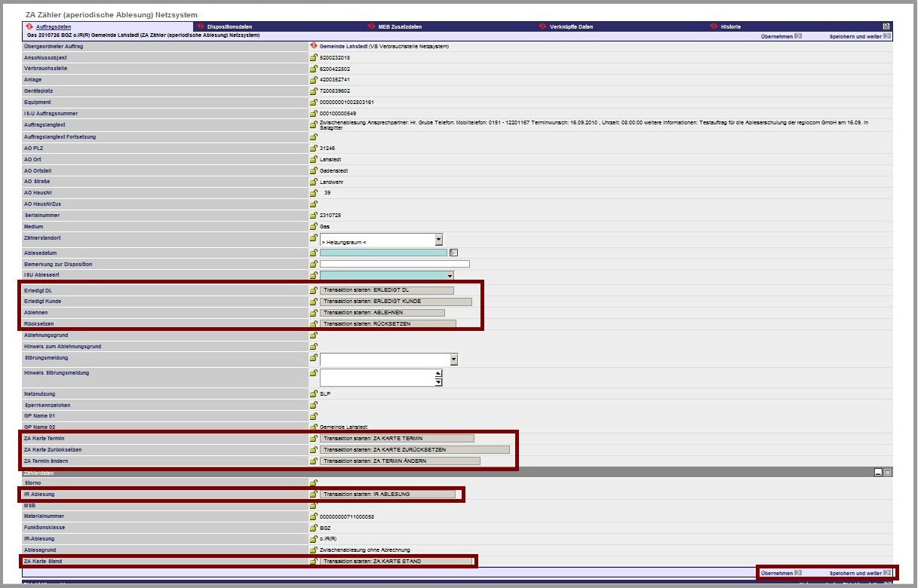Expand the Störungsmeldung dropdown list
Screen dimensions: 918x588
point(453,360)
